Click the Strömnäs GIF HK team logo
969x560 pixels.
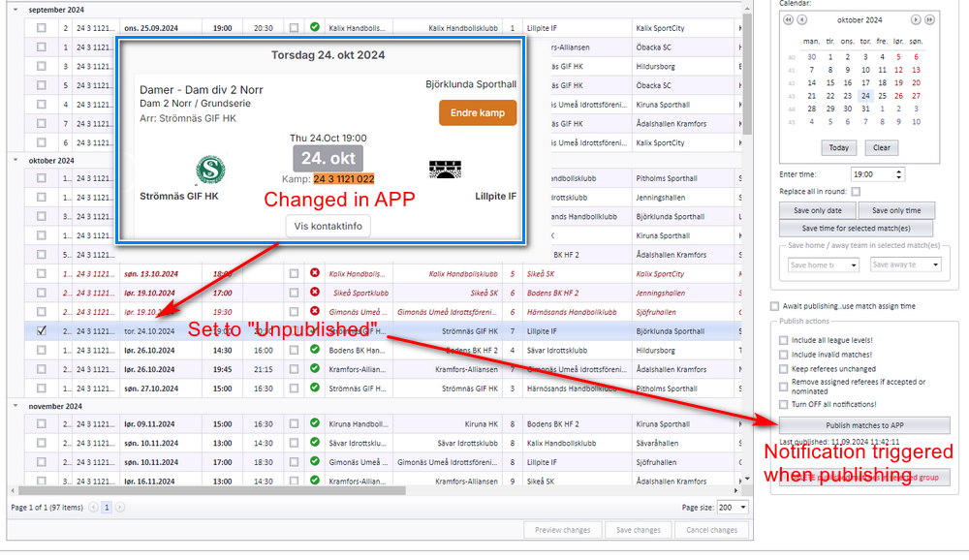pyautogui.click(x=210, y=170)
